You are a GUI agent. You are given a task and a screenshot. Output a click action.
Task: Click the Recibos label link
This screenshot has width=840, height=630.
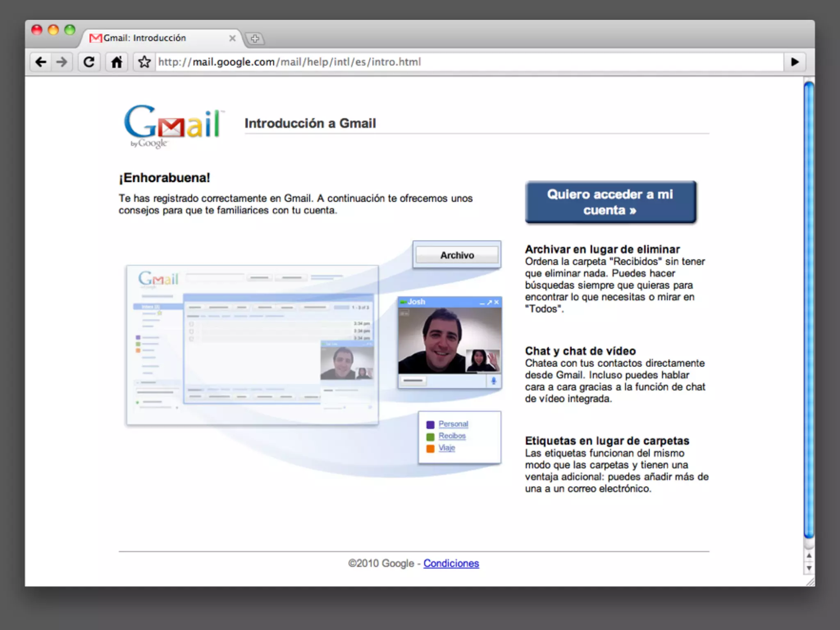452,436
